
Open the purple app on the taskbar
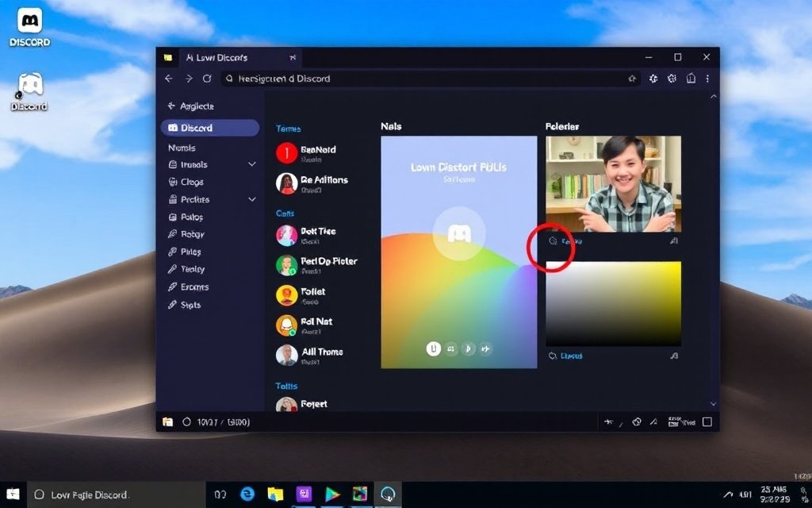click(x=304, y=494)
